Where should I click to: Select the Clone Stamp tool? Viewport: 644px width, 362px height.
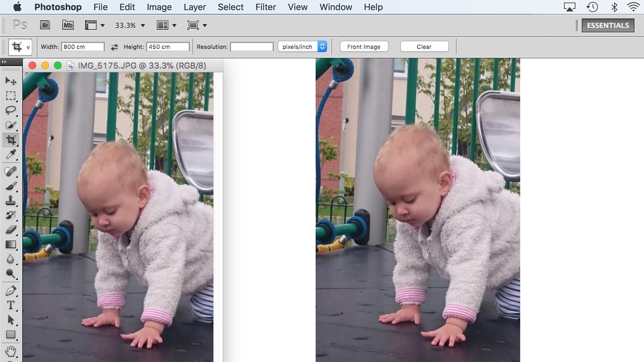click(x=11, y=200)
